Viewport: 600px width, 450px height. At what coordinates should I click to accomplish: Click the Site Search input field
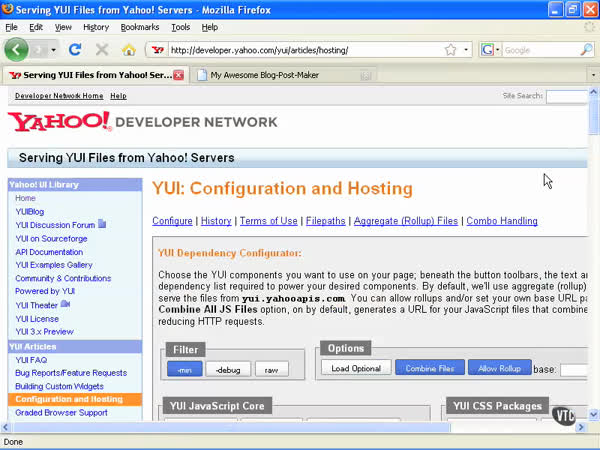click(566, 97)
